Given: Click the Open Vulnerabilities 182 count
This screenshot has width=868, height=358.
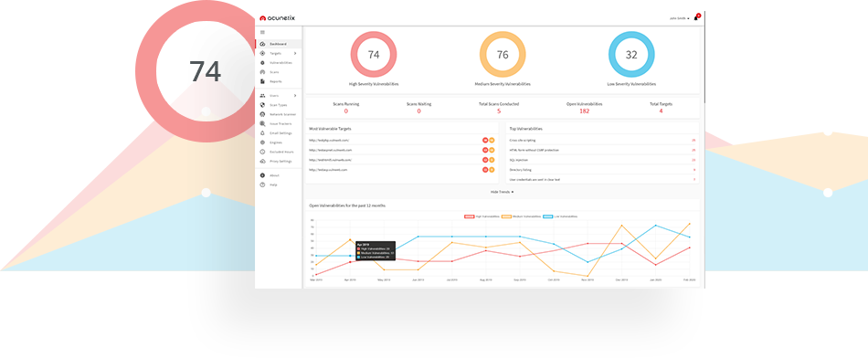Looking at the screenshot, I should coord(585,111).
